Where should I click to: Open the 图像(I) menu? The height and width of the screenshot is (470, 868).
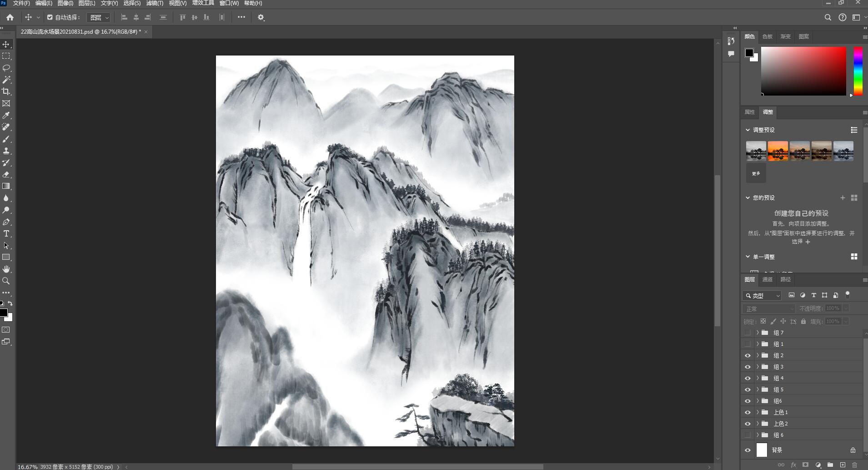tap(65, 3)
